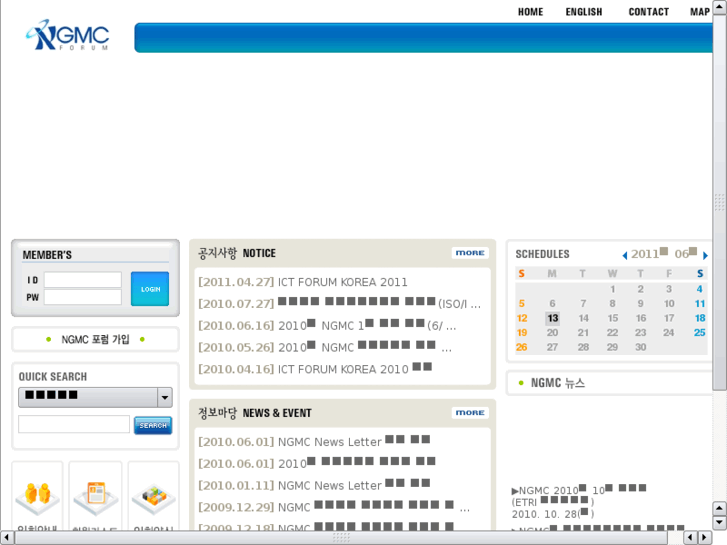
Task: Go to next month in Schedules
Action: pyautogui.click(x=705, y=255)
